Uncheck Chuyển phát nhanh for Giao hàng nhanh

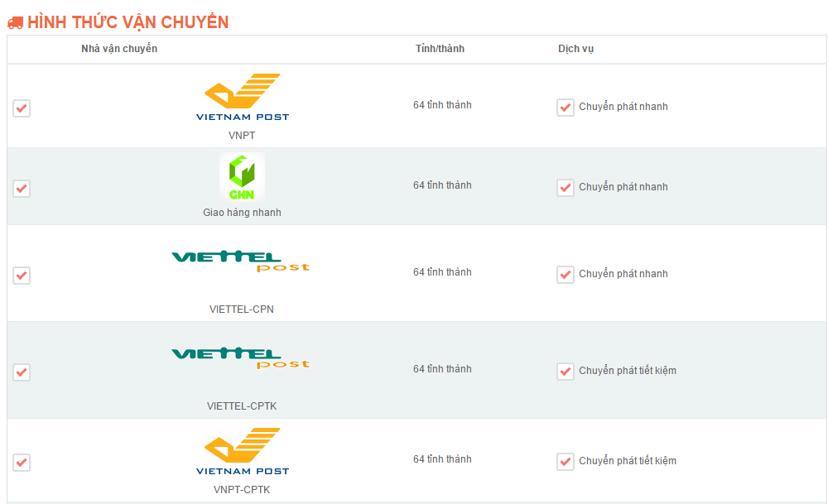point(566,187)
